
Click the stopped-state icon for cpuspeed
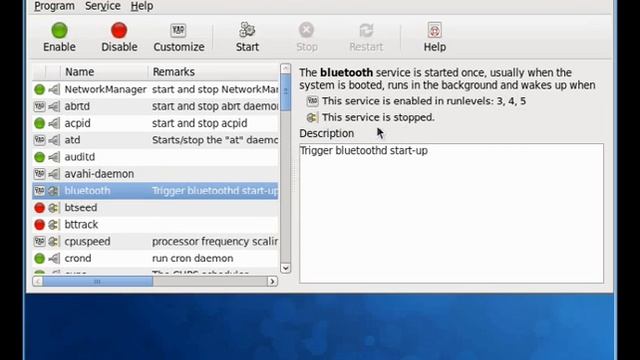53,241
